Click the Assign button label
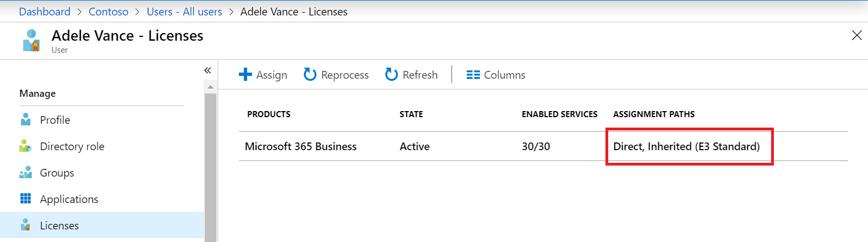Viewport: 868px width, 242px height. pyautogui.click(x=272, y=75)
